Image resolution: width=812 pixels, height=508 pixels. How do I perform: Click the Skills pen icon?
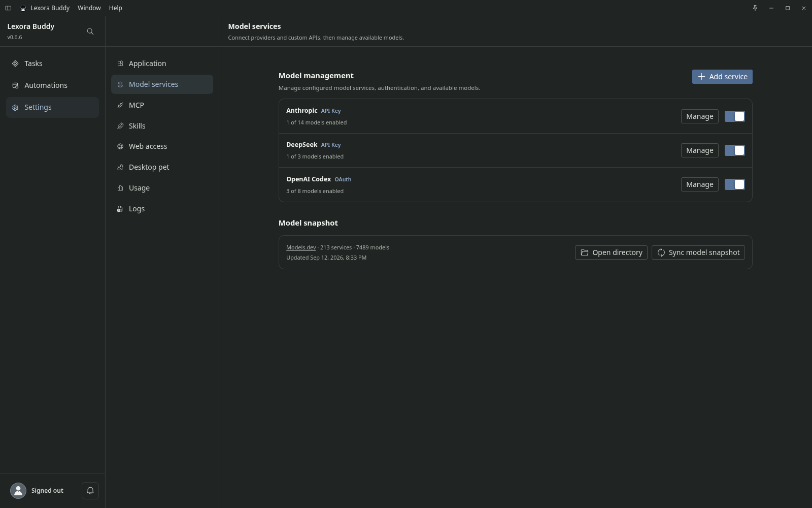(x=120, y=126)
